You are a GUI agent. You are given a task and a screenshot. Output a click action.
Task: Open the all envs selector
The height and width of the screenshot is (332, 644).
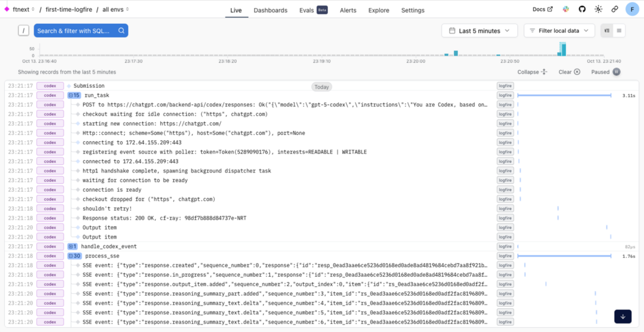[116, 9]
